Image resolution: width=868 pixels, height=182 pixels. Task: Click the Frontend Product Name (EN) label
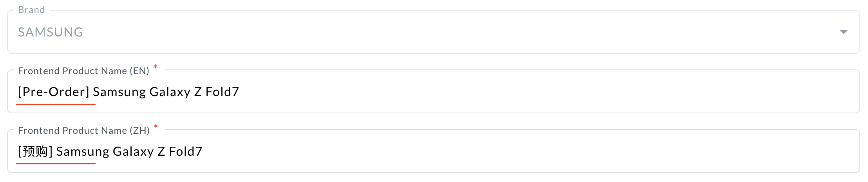click(x=83, y=71)
